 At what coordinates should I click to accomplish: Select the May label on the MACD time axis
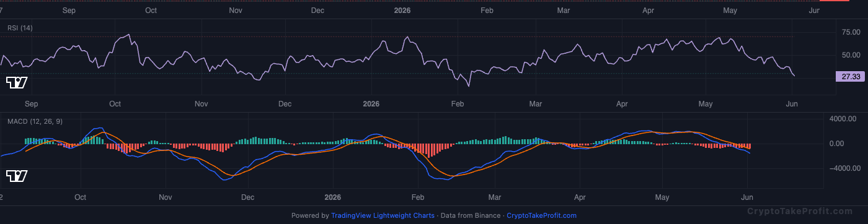click(x=662, y=197)
